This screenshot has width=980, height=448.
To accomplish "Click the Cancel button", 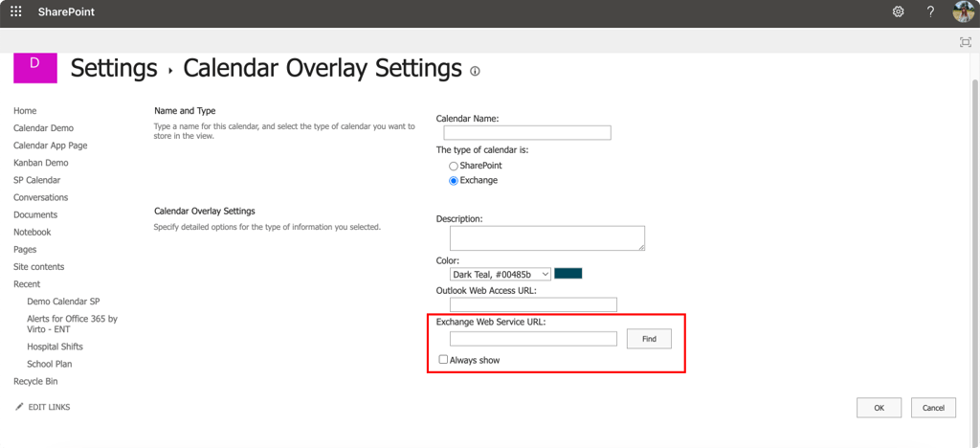I will pyautogui.click(x=933, y=408).
